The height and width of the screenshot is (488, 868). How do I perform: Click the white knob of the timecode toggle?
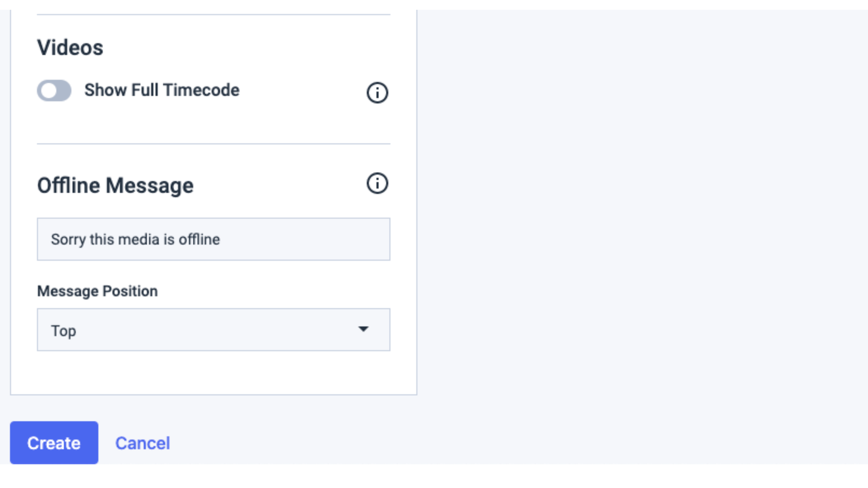pos(49,91)
